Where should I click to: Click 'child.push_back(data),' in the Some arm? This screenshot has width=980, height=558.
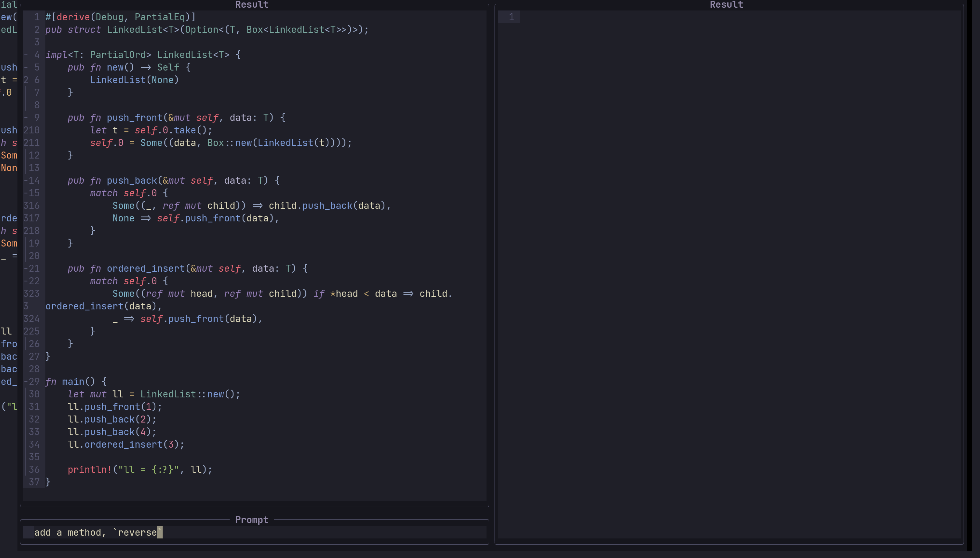(x=330, y=206)
